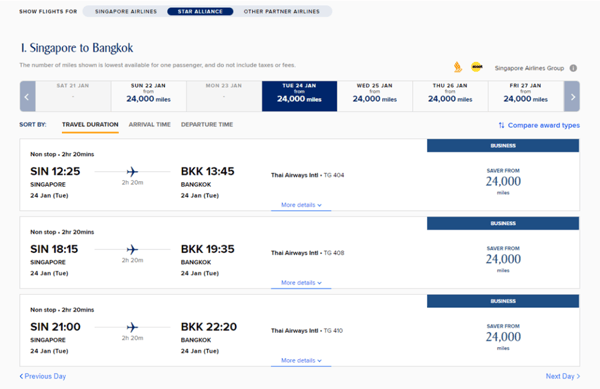Screen dimensions: 600x389
Task: Open Previous Day link
Action: click(43, 376)
